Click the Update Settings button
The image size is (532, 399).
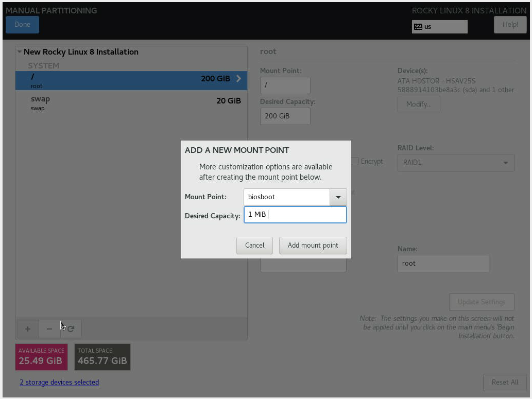pos(482,302)
